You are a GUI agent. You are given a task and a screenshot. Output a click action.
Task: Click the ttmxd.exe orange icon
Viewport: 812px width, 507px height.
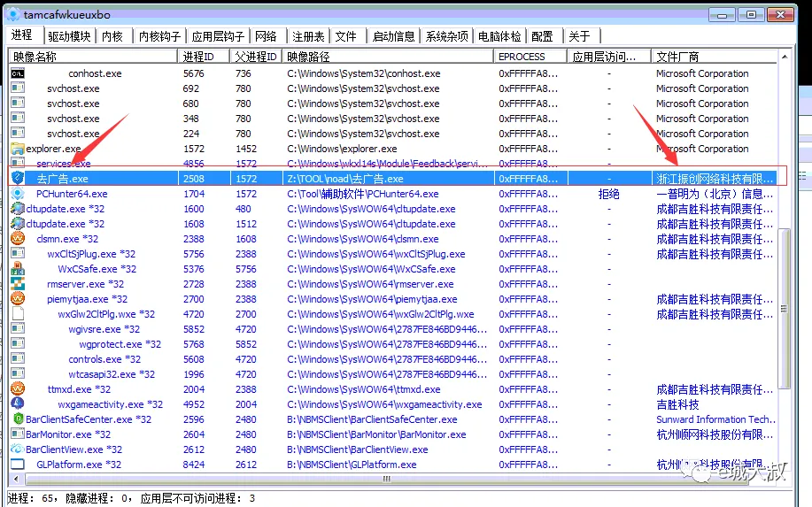[18, 388]
